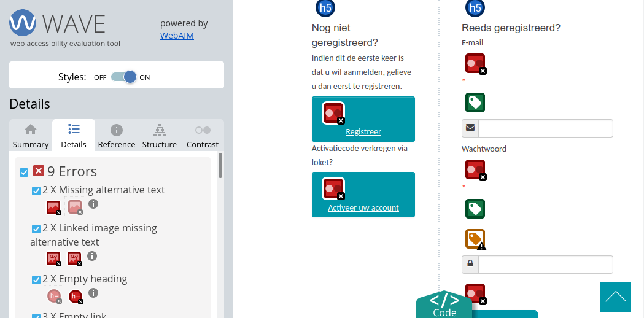Click the Registreer link
Viewport: 644px width, 318px height.
[x=363, y=131]
